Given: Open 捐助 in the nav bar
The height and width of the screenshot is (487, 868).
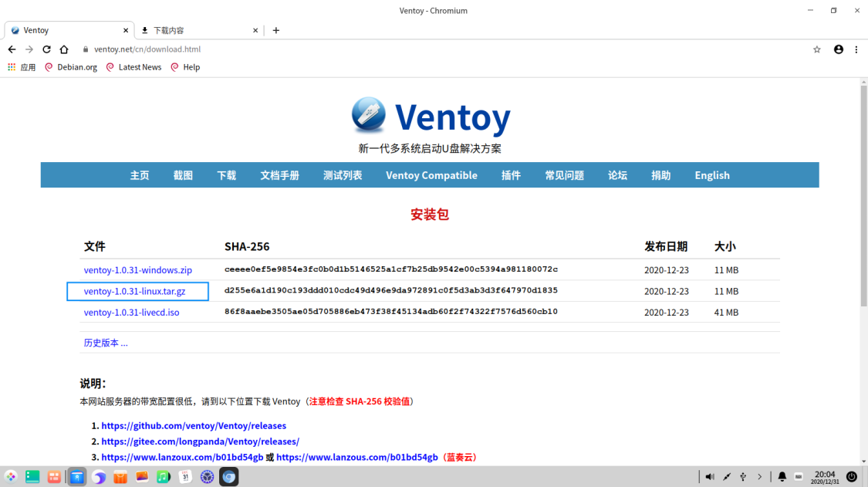Looking at the screenshot, I should click(661, 175).
